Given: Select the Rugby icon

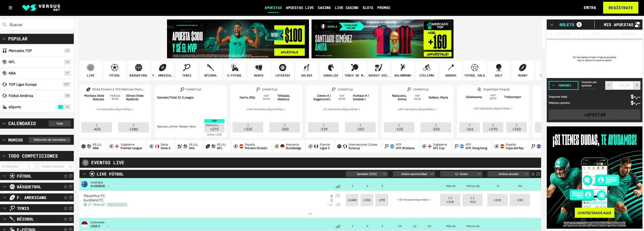Looking at the screenshot, I should [523, 70].
